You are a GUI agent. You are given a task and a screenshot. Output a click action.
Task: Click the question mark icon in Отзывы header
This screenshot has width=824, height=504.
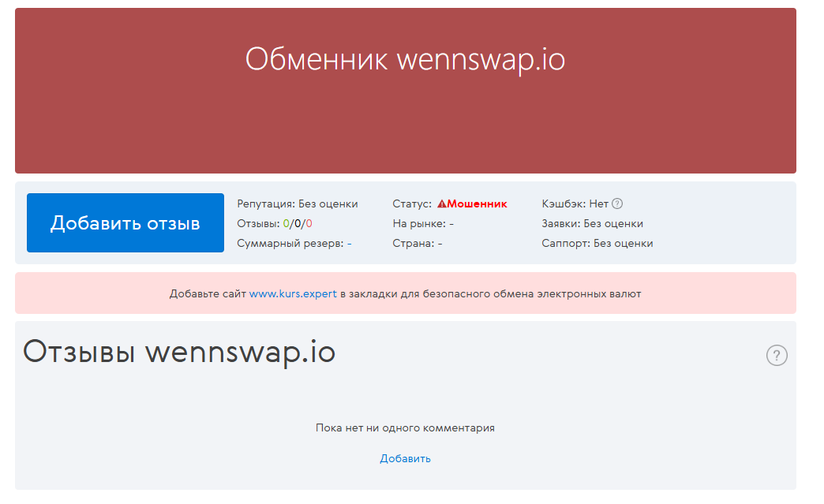coord(776,356)
